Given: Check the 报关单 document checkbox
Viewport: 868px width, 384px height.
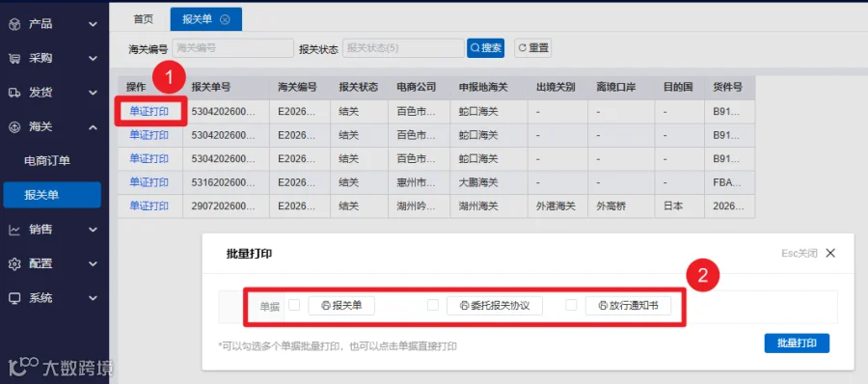Looking at the screenshot, I should pyautogui.click(x=294, y=305).
